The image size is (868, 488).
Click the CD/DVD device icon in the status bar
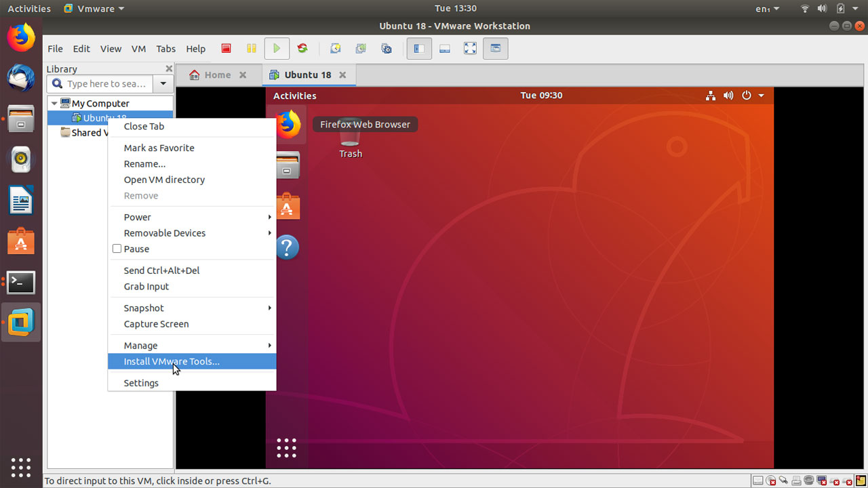771,481
